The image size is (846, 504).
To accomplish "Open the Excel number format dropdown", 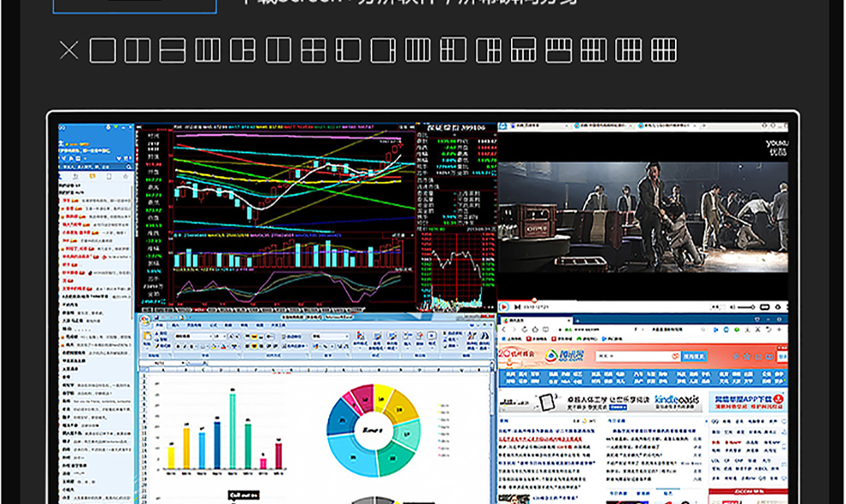I will click(346, 337).
